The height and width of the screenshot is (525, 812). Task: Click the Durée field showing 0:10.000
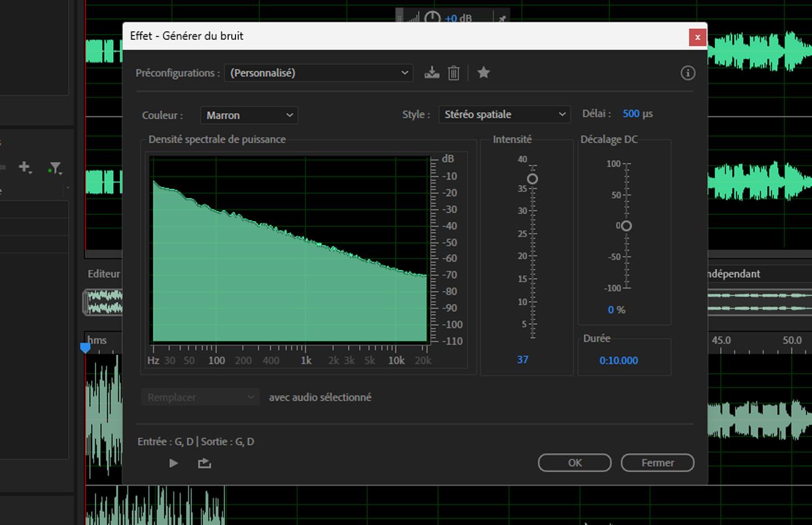[x=619, y=361]
